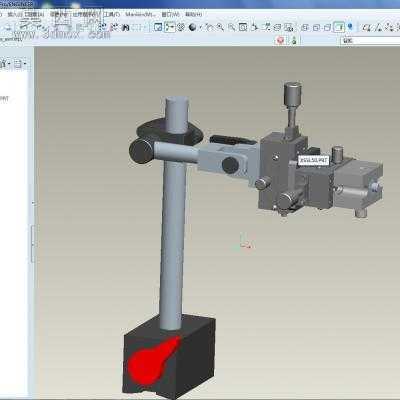Click the Reorient view icon

point(254,27)
